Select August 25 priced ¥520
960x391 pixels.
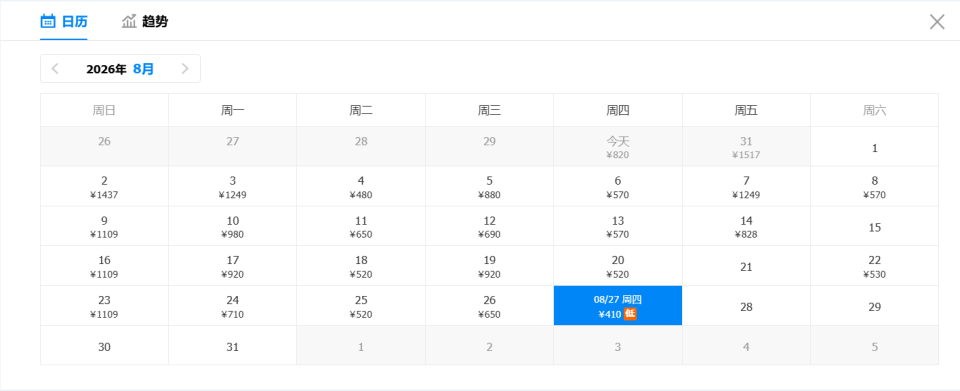[x=361, y=305]
